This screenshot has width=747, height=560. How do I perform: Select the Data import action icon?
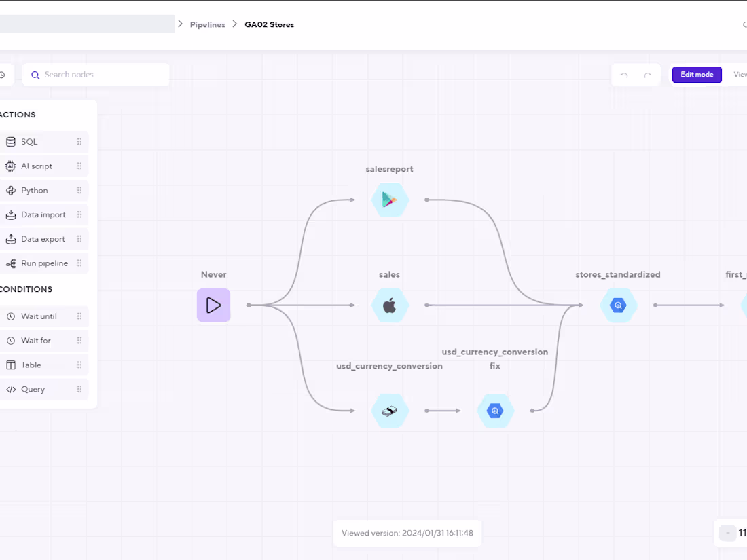point(12,214)
